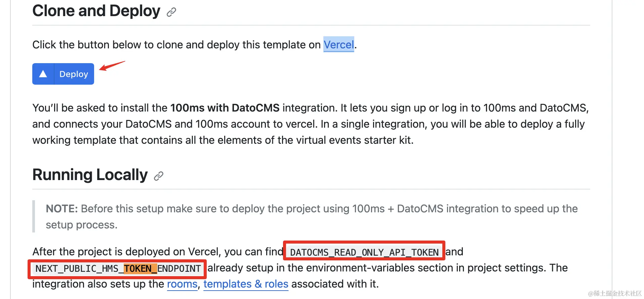Click the bold NOTE: label in blockquote
The image size is (644, 299).
click(62, 209)
